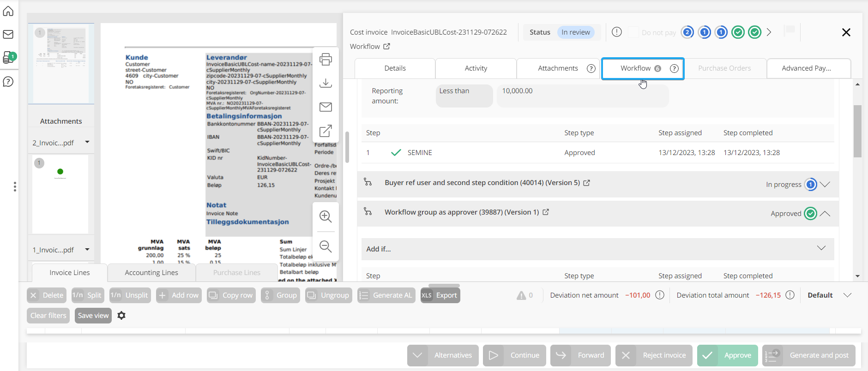The width and height of the screenshot is (868, 371).
Task: Click the Approve button
Action: [728, 355]
